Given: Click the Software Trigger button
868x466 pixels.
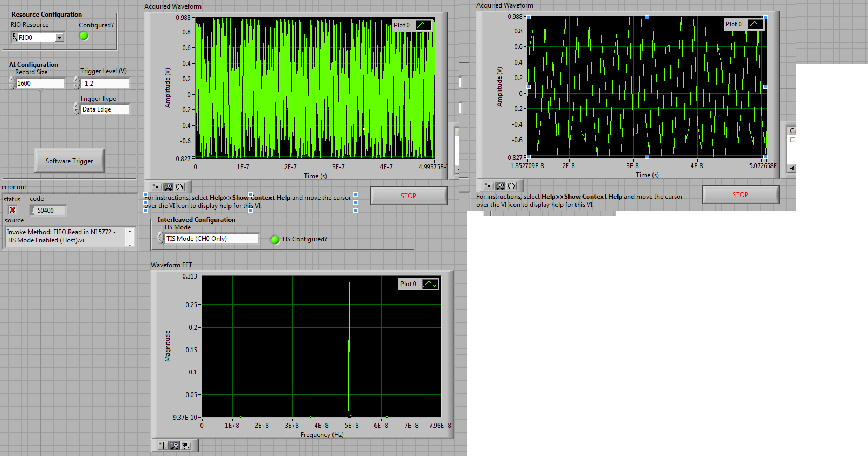Looking at the screenshot, I should (70, 161).
